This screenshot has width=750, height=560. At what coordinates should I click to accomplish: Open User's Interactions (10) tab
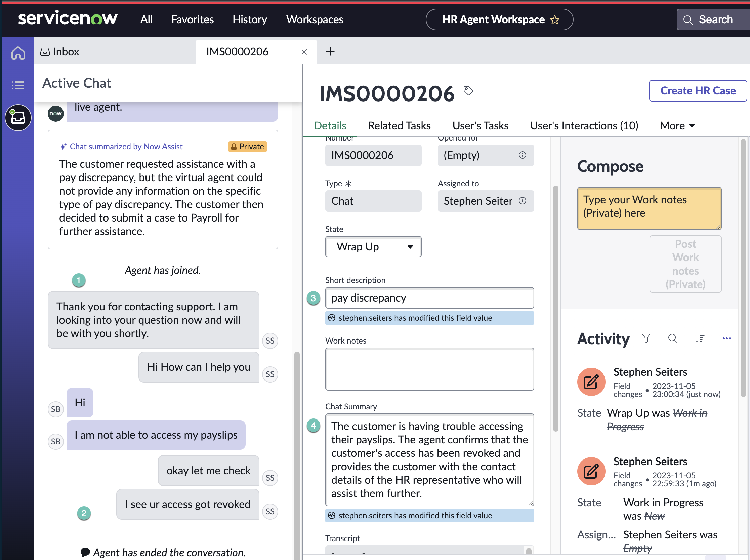pos(584,126)
